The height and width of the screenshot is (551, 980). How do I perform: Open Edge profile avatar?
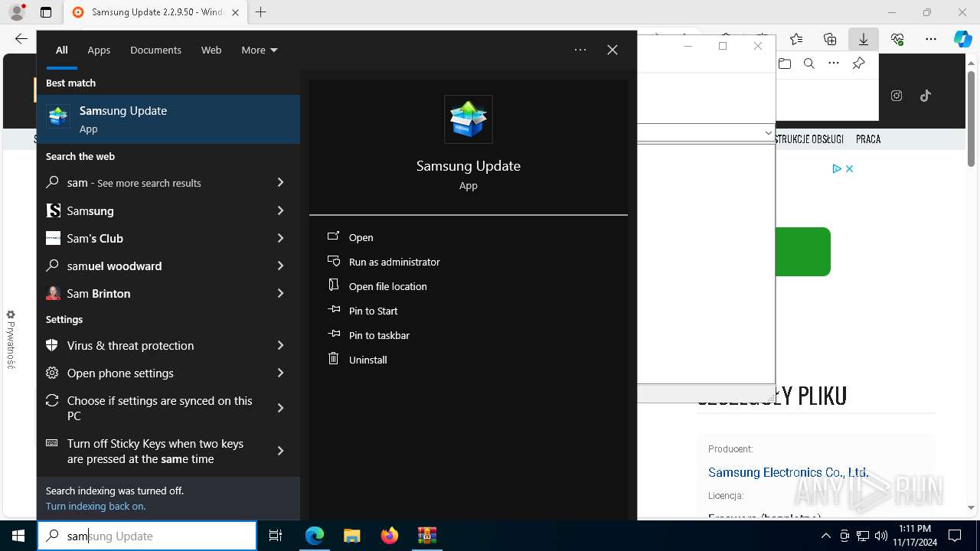coord(17,12)
